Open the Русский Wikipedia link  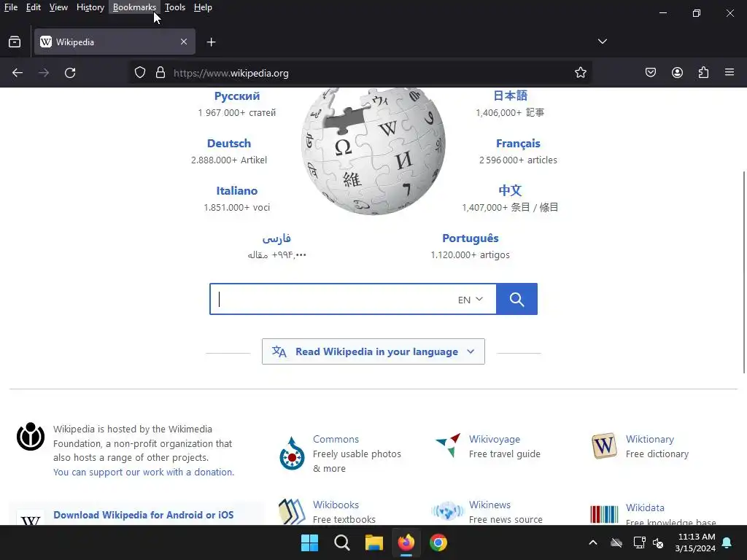tap(237, 96)
